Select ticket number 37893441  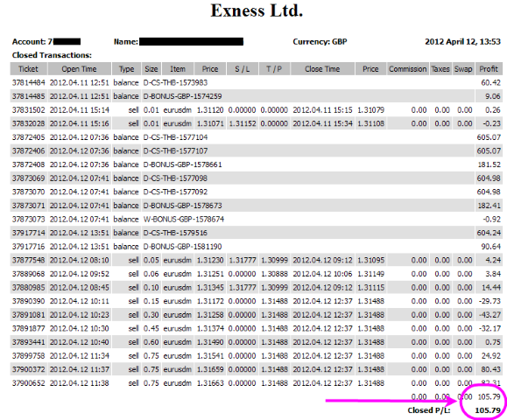pos(28,342)
